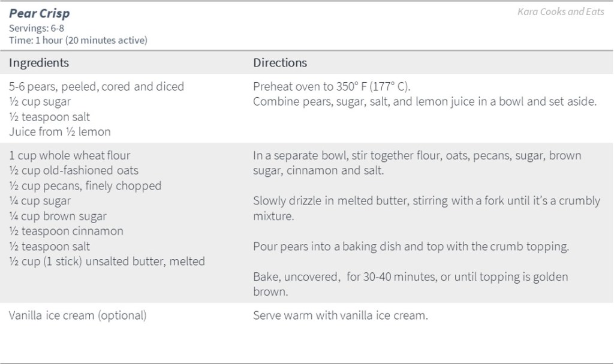The width and height of the screenshot is (614, 364).
Task: Click the Directions column header
Action: click(280, 63)
